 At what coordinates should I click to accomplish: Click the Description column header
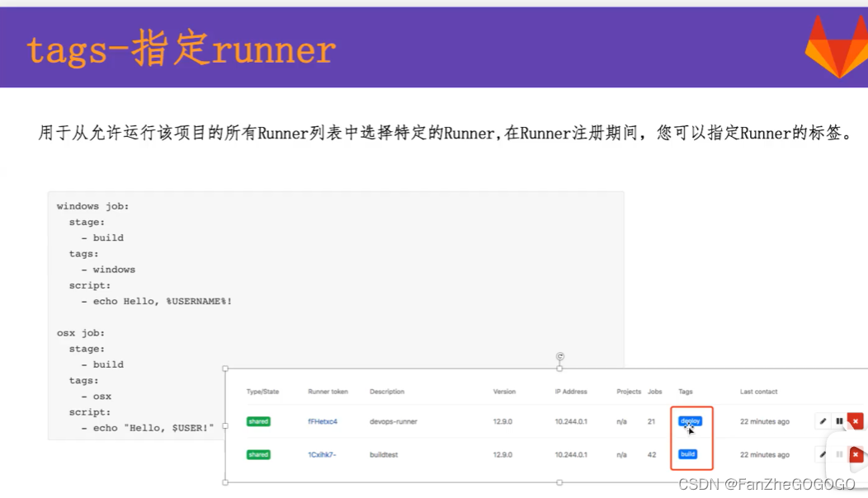point(387,392)
